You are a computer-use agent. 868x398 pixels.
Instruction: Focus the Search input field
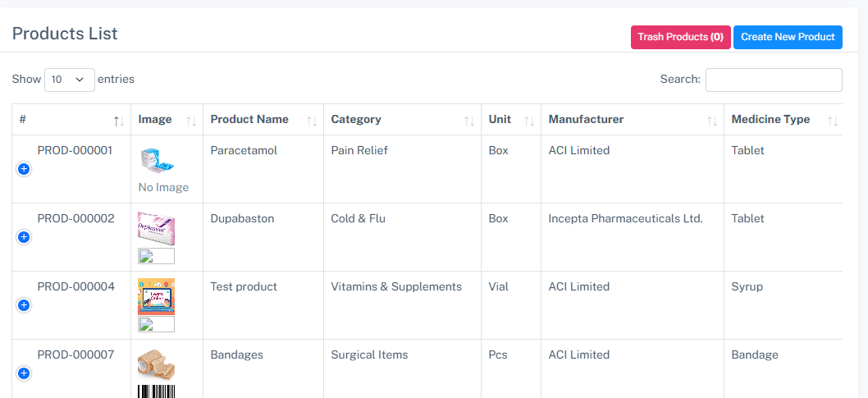coord(773,80)
